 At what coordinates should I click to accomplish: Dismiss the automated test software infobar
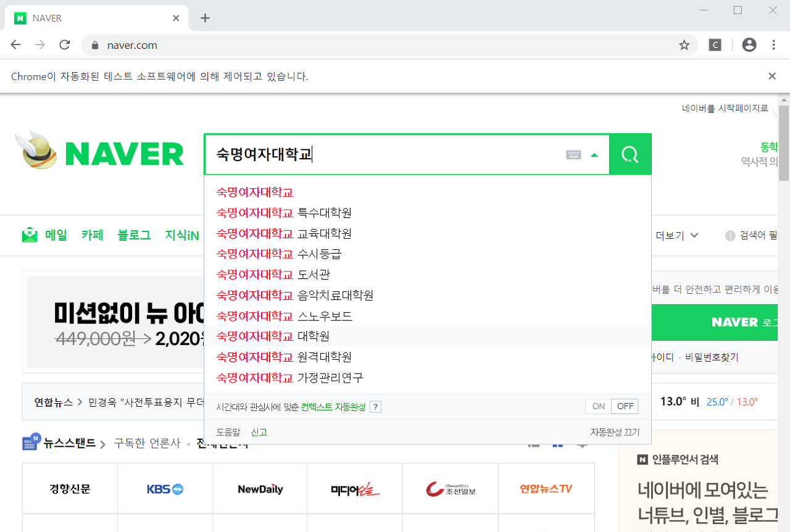772,76
